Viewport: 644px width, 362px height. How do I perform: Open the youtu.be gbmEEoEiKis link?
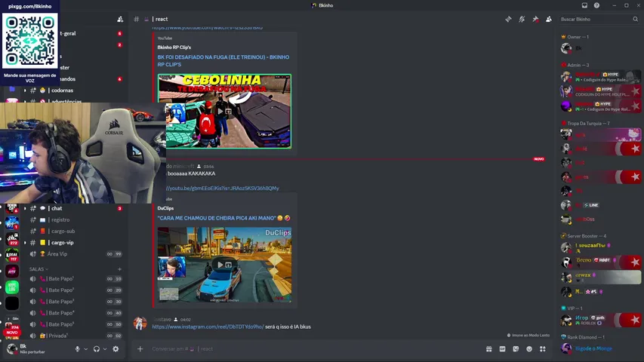click(x=222, y=189)
